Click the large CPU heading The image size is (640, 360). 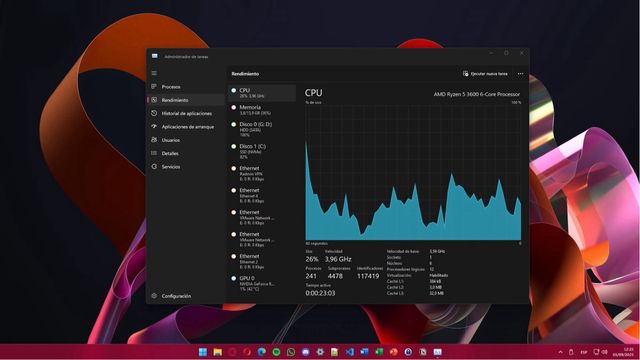(313, 93)
